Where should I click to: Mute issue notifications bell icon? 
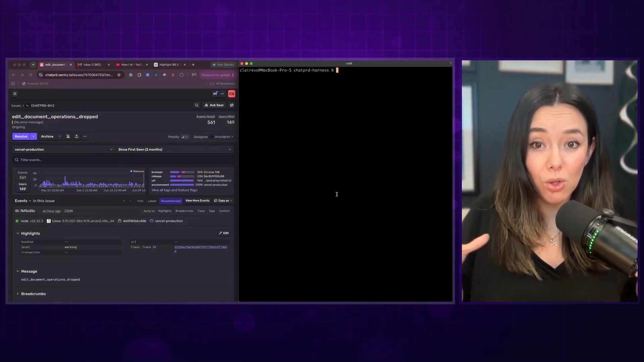pyautogui.click(x=68, y=136)
